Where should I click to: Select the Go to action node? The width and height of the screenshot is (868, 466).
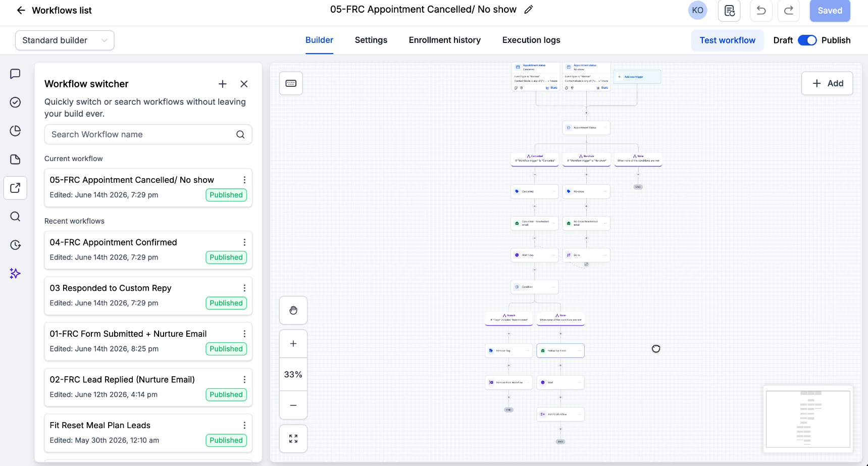[x=587, y=255]
